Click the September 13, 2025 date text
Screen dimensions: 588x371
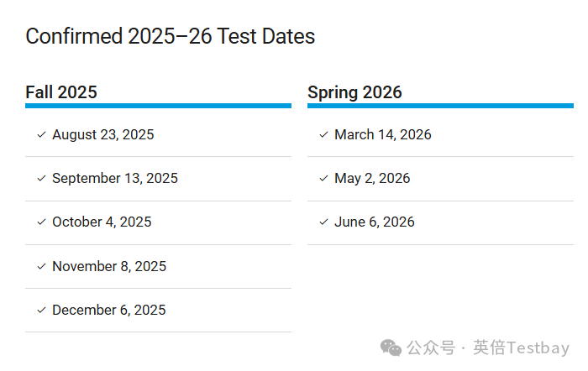pyautogui.click(x=115, y=179)
